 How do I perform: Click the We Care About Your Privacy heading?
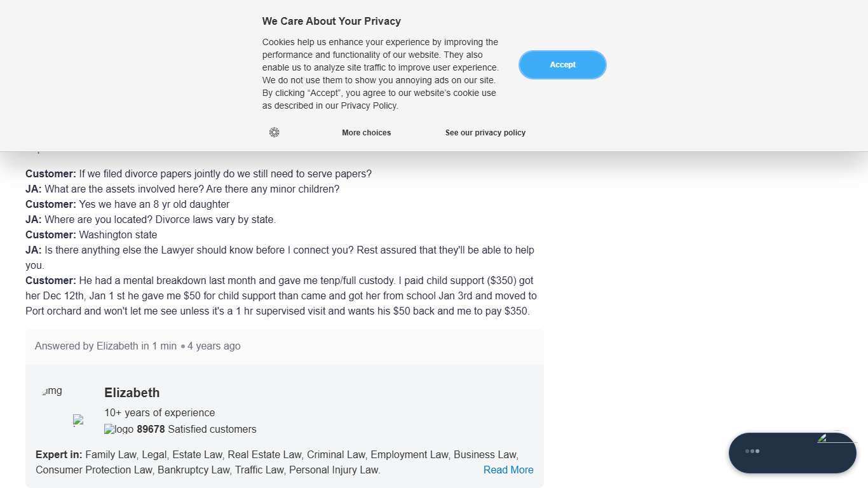click(331, 22)
